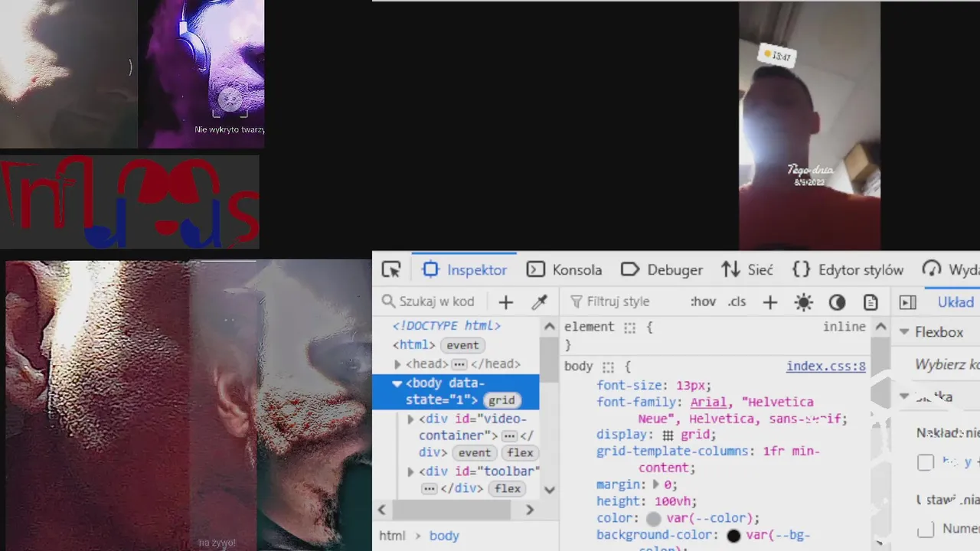
Task: Click the markup horizontal scrollbar left arrow
Action: pyautogui.click(x=382, y=510)
